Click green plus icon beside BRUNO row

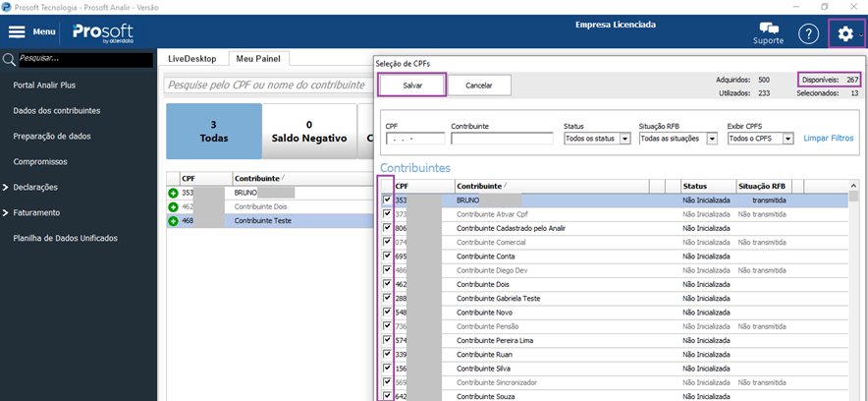point(173,194)
